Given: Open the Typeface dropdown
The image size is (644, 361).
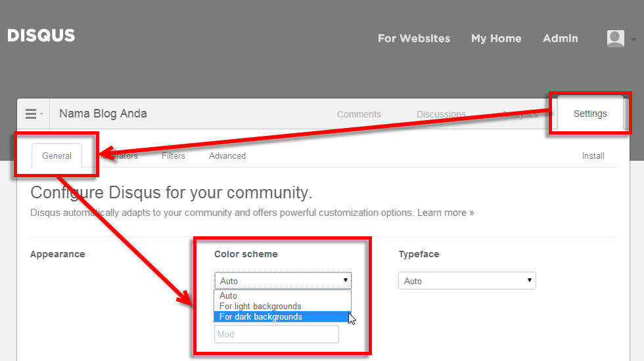Looking at the screenshot, I should (x=467, y=281).
